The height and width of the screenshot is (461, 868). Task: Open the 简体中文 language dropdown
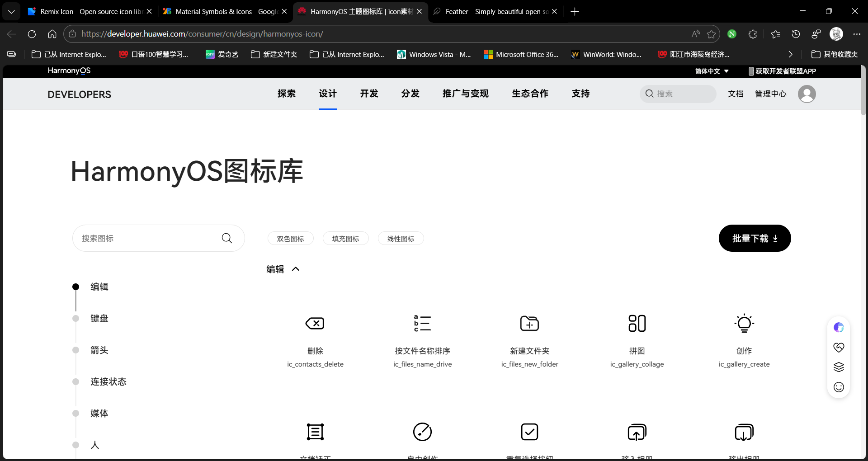[x=712, y=71]
